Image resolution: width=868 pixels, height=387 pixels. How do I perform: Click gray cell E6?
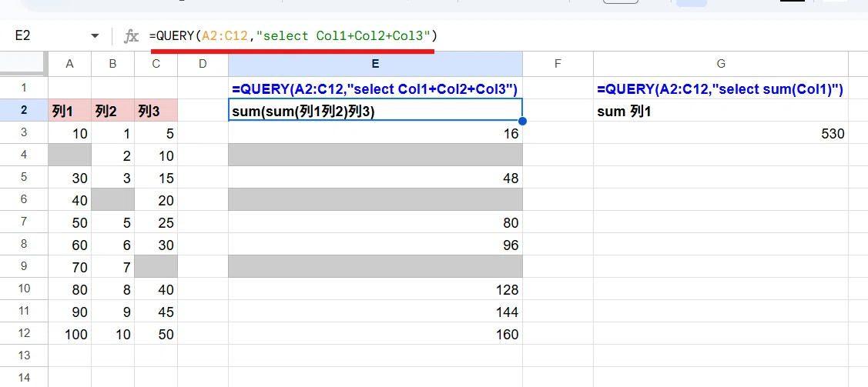click(x=375, y=200)
